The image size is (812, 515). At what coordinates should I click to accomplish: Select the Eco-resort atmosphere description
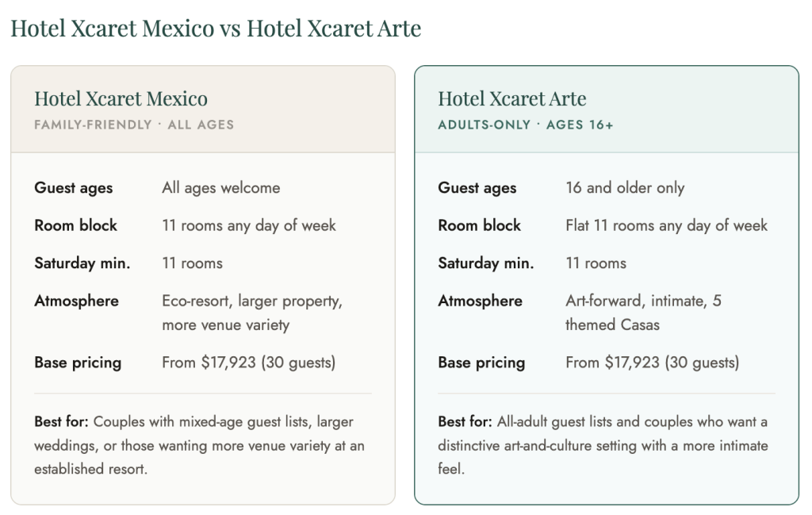(251, 313)
